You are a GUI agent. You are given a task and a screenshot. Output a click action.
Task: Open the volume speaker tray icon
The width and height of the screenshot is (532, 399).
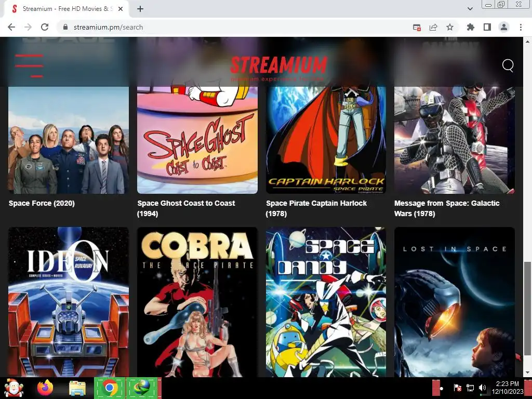pos(482,388)
